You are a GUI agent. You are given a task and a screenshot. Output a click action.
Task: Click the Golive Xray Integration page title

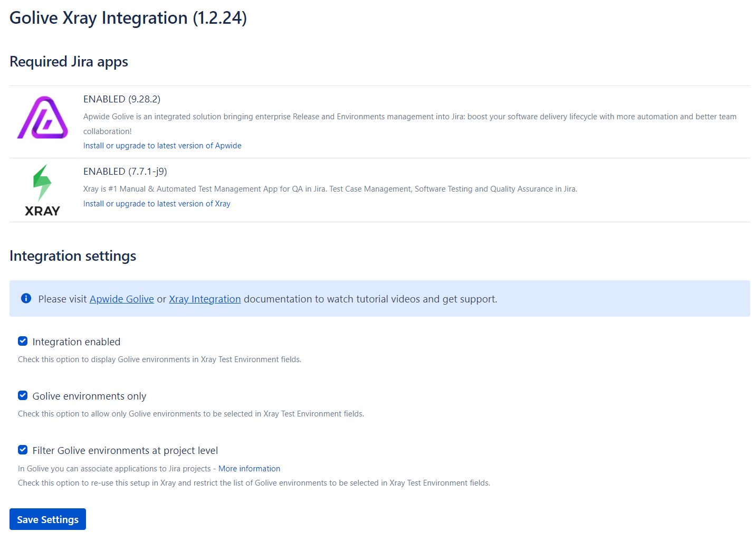[x=128, y=18]
